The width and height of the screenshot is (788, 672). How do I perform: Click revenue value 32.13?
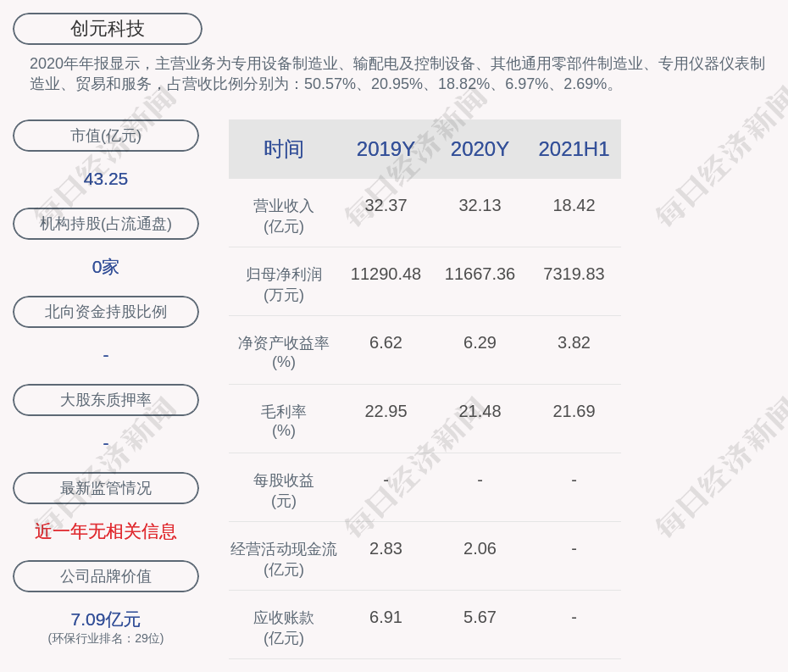coord(480,205)
